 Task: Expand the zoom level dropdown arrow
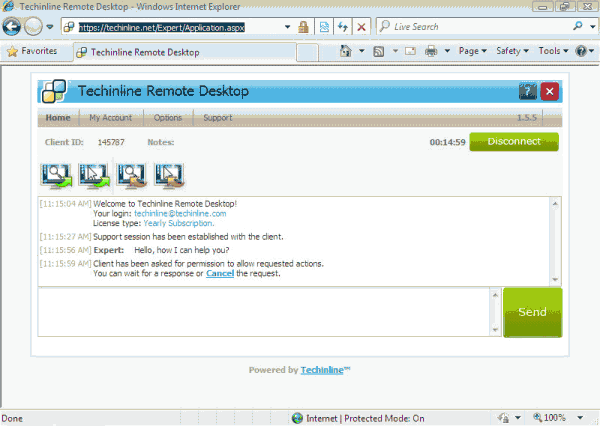[580, 418]
